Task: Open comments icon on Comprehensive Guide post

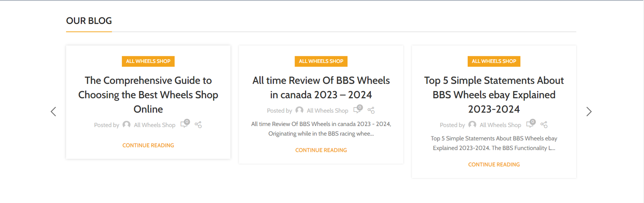Action: pos(184,124)
